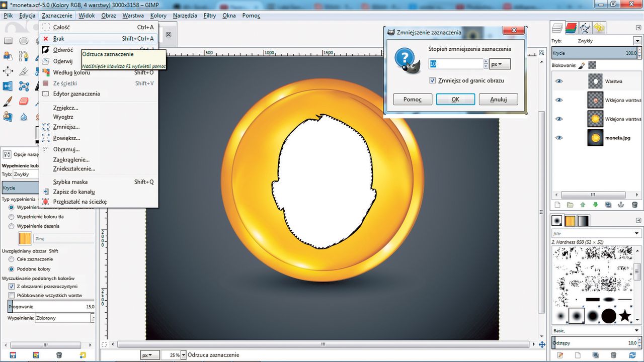
Task: Toggle visibility of face Wklejona warstwa layer
Action: click(559, 100)
